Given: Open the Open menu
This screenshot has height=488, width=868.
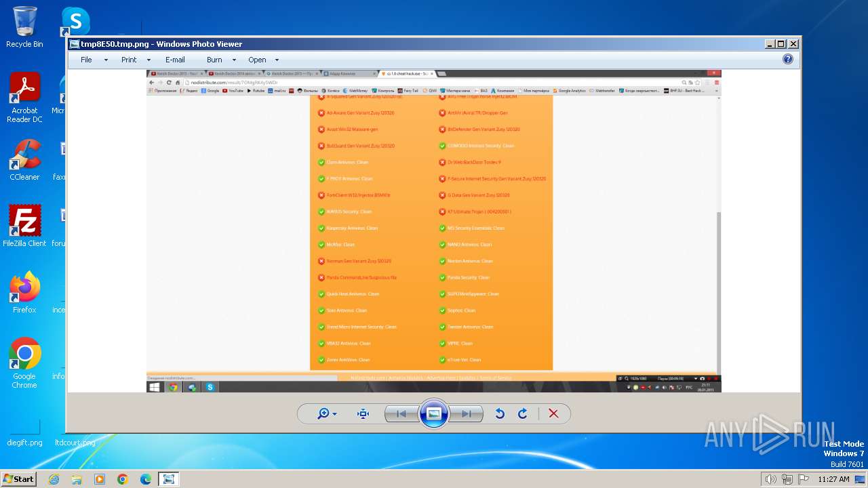Looking at the screenshot, I should tap(257, 60).
